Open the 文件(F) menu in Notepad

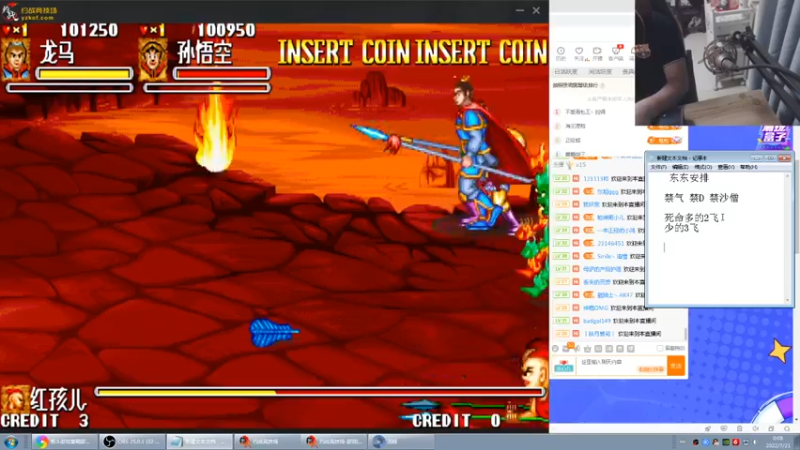coord(659,167)
